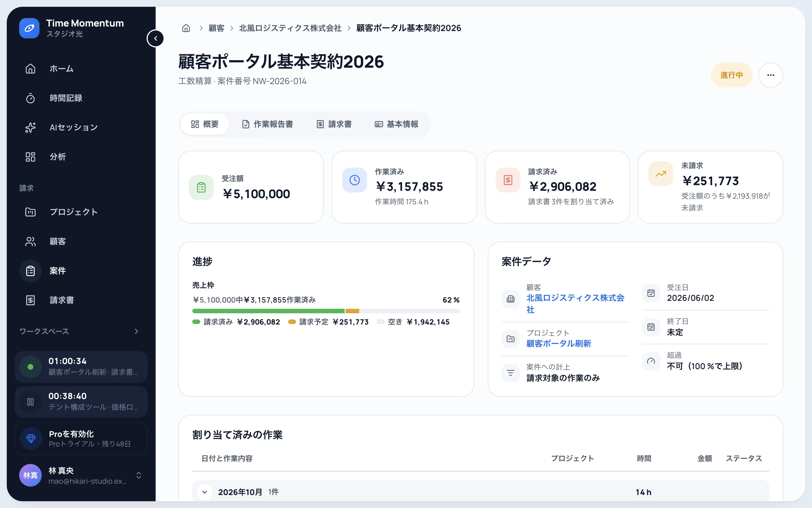Click the orange 請求予定 progress bar segment
The width and height of the screenshot is (812, 508).
(x=352, y=311)
